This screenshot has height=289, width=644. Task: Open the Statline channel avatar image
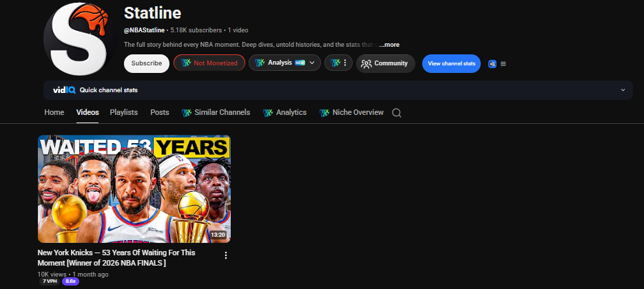80,39
